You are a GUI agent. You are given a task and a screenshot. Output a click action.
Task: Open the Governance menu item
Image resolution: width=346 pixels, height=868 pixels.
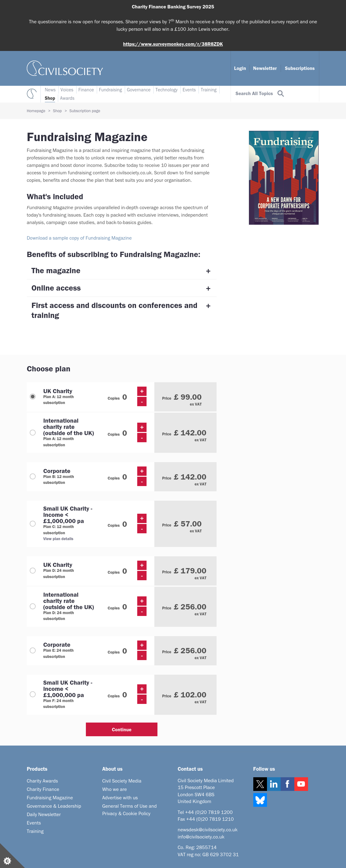[138, 90]
